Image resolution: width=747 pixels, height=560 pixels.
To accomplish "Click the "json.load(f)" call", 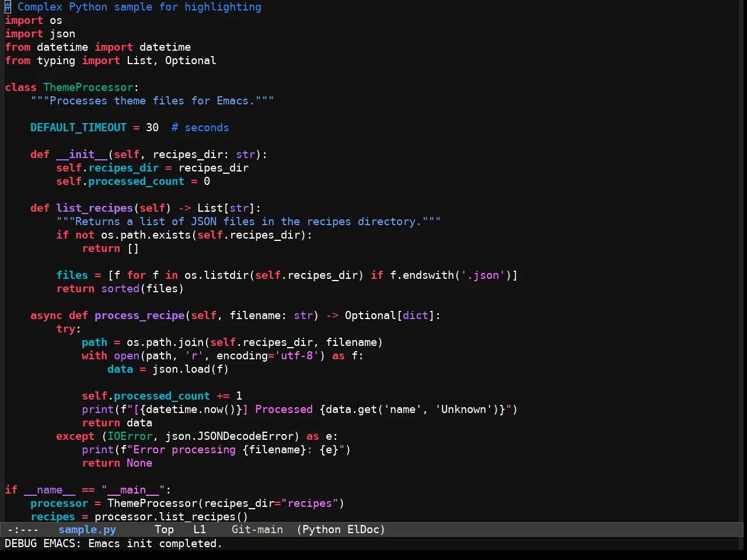I will point(191,369).
